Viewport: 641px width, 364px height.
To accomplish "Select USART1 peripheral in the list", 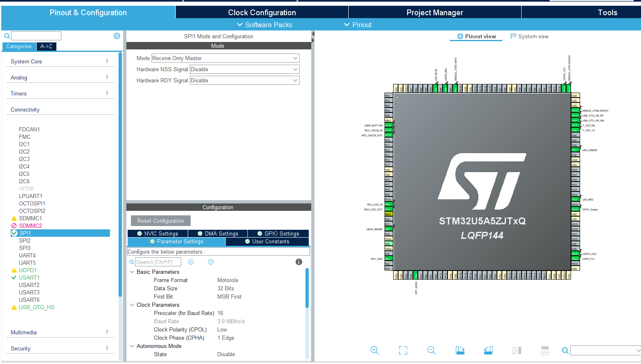I will [29, 278].
